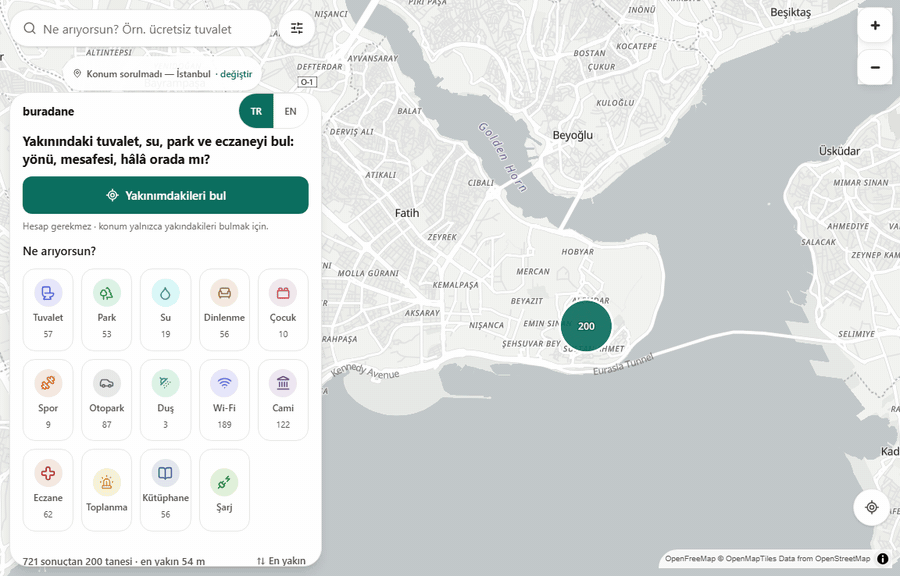Open map attribution info icon
The image size is (900, 576).
click(x=883, y=558)
